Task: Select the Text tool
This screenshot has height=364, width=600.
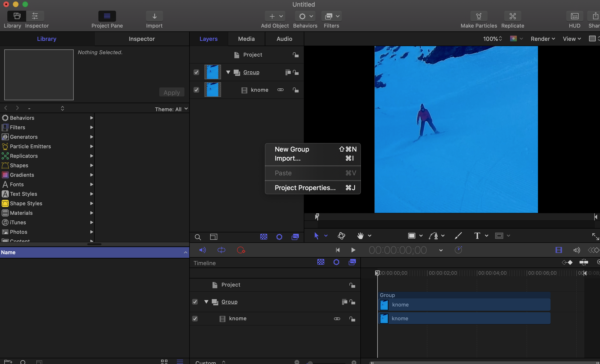Action: click(477, 235)
